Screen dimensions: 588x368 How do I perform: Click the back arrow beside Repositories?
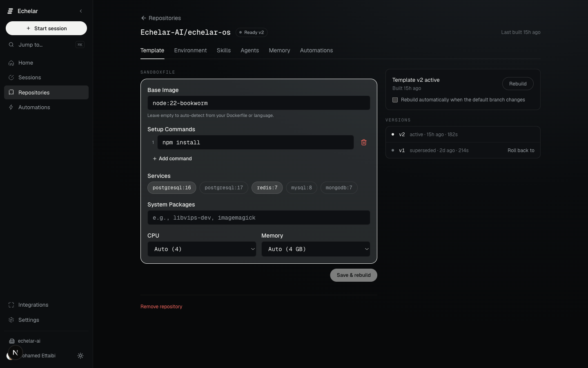click(143, 18)
